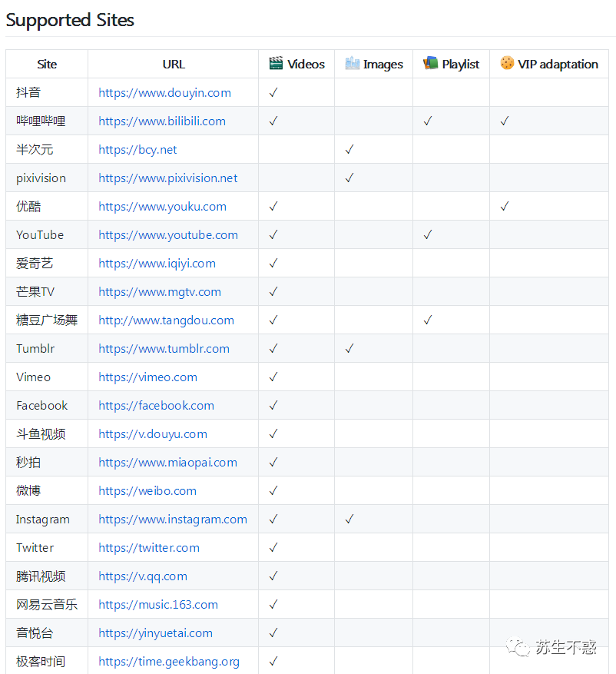Click the VIP adaptation checkmark for 哔哩哔哩
The image size is (616, 674).
505,121
